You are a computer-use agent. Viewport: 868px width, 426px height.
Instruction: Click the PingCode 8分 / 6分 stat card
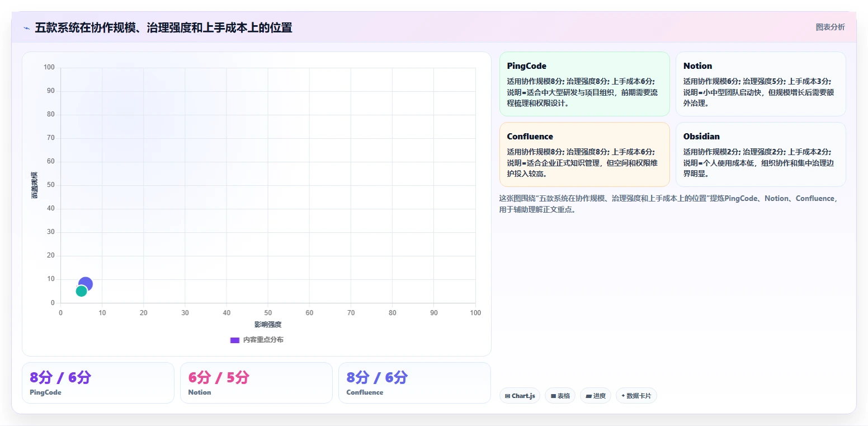[98, 383]
